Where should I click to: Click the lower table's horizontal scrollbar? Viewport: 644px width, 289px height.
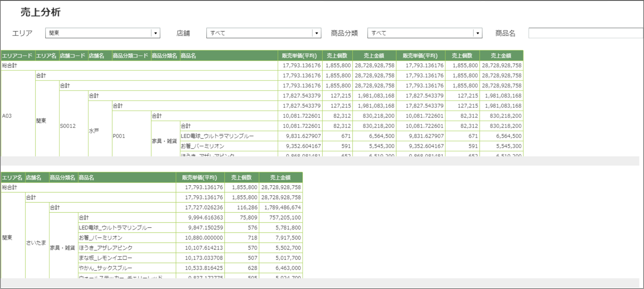pos(319,283)
